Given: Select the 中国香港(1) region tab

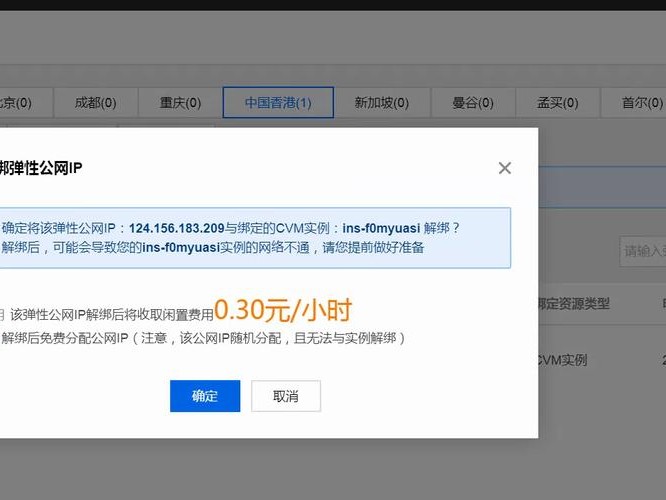Looking at the screenshot, I should click(x=278, y=102).
